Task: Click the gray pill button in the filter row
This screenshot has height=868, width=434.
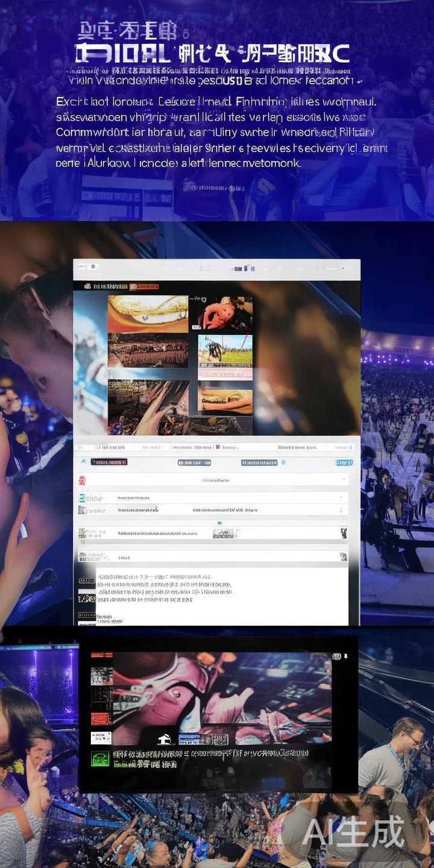Action: [194, 462]
